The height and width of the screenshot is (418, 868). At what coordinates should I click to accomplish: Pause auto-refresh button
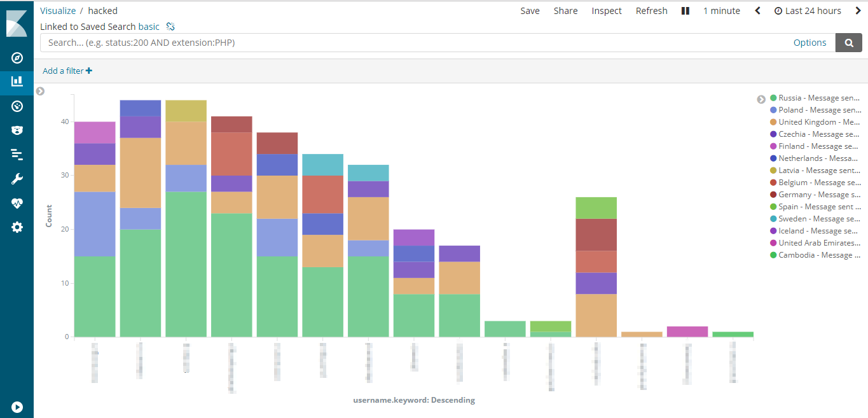(x=685, y=11)
